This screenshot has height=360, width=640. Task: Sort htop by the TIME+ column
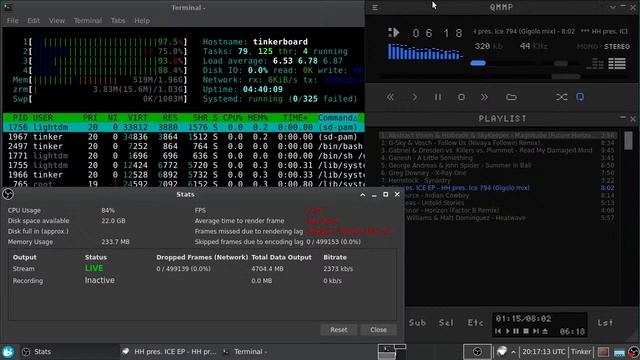point(295,118)
